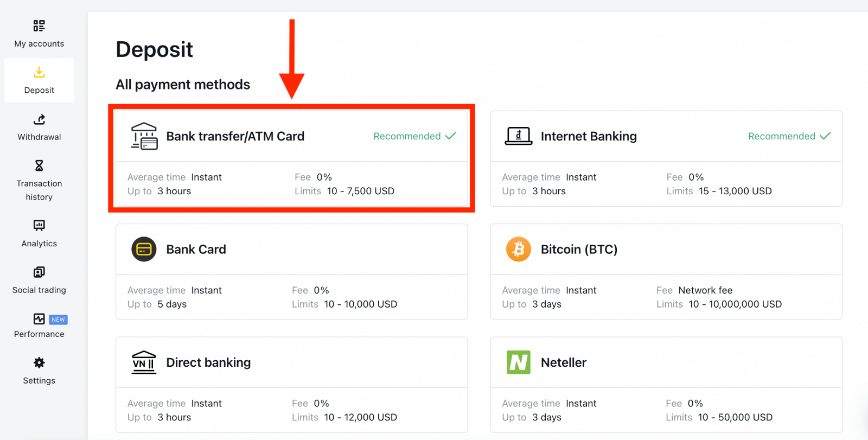Click the Performance graph icon
The width and height of the screenshot is (868, 440).
tap(39, 319)
